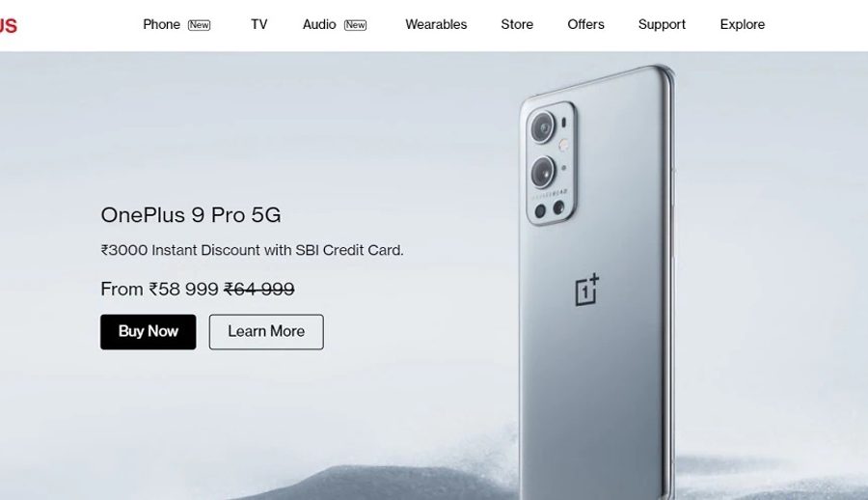
Task: Open the Explore menu
Action: [x=743, y=24]
